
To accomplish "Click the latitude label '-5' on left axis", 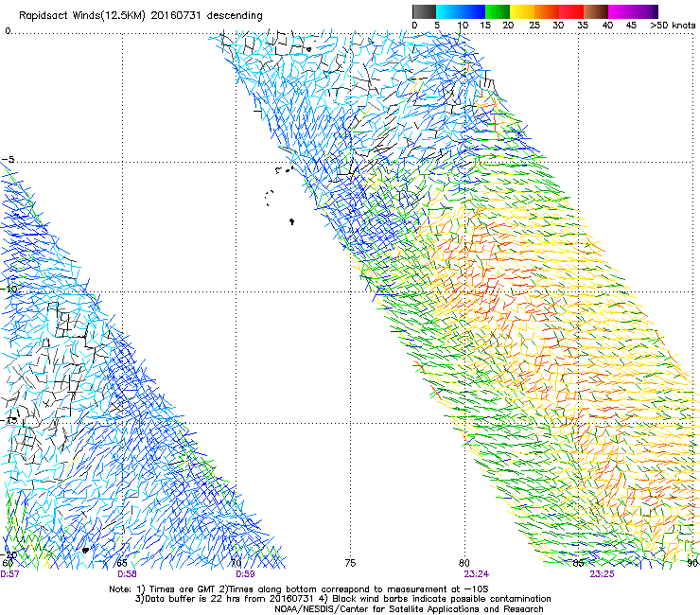I will pyautogui.click(x=9, y=159).
